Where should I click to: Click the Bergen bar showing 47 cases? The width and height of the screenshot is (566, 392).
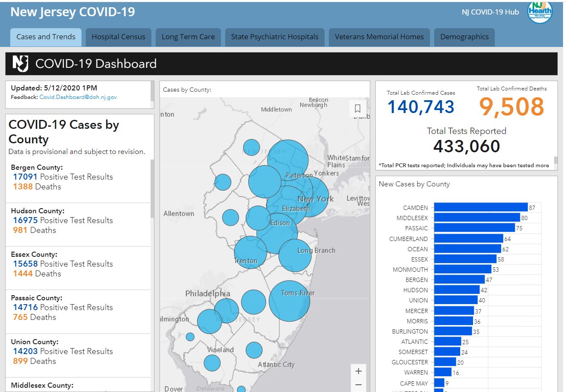(x=459, y=279)
